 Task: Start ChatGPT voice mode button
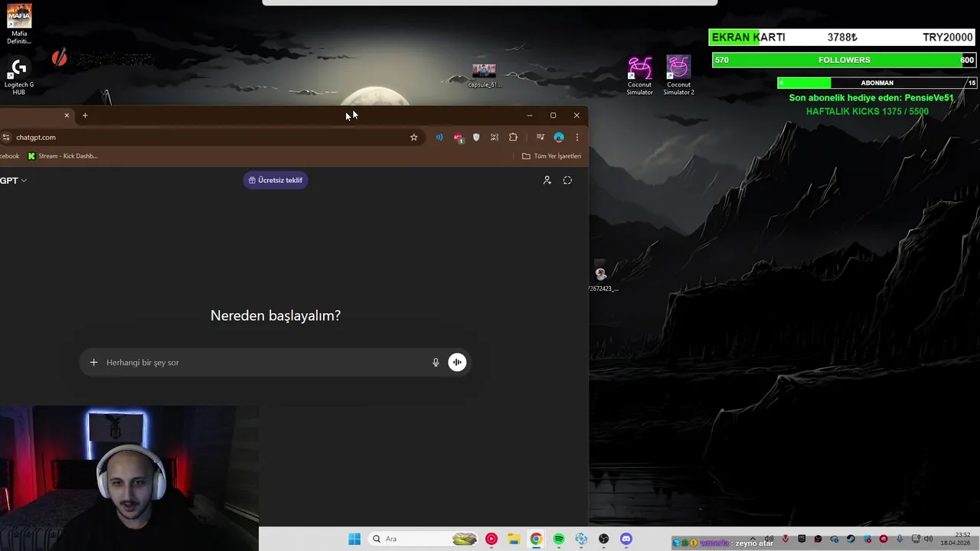click(457, 363)
